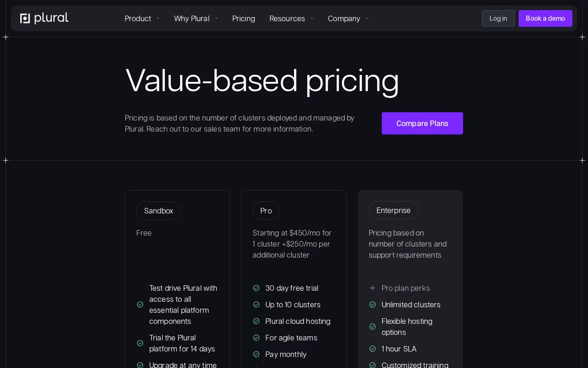Click the Flexible hosting options text
The width and height of the screenshot is (588, 368).
point(407,327)
